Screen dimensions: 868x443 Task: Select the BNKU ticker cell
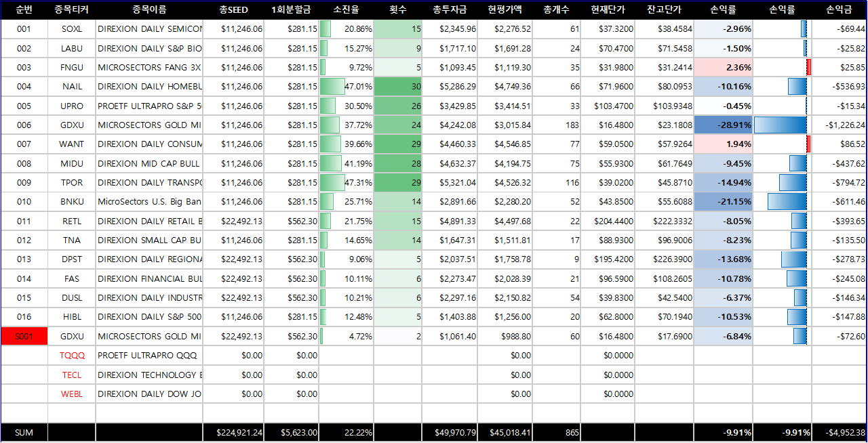[x=72, y=202]
